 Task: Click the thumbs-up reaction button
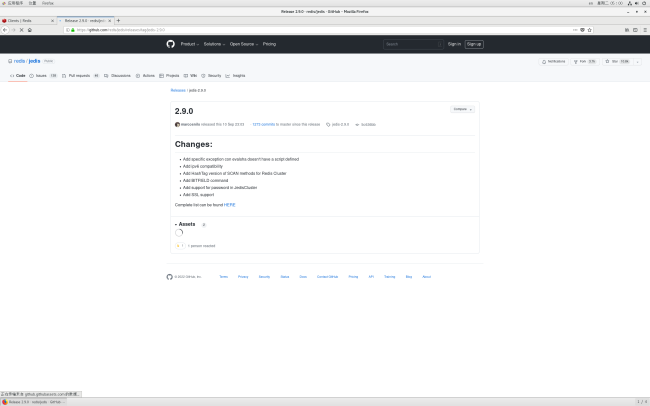pyautogui.click(x=180, y=246)
